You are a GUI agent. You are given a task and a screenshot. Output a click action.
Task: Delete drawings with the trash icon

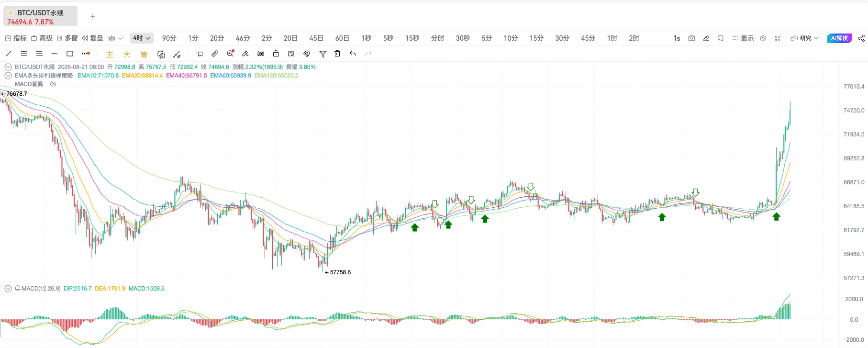tap(337, 54)
